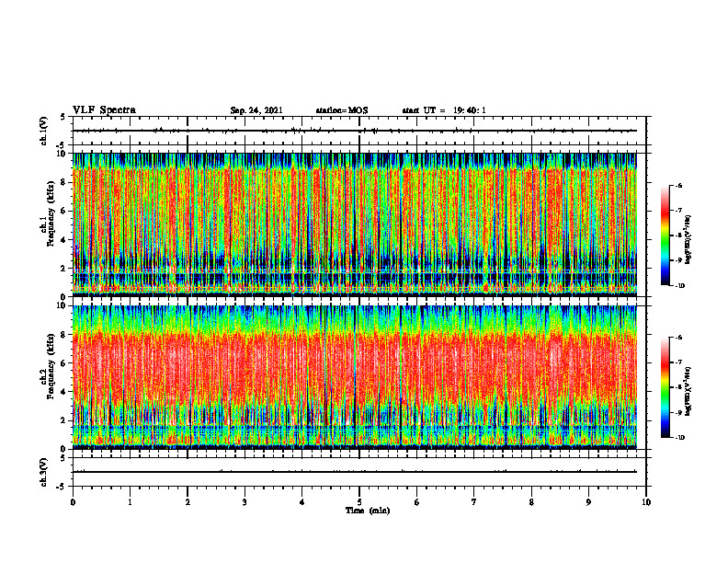Click the "8" kHz tick of ch.1 spectrogram
Image resolution: width=728 pixels, height=563 pixels.
coord(64,182)
